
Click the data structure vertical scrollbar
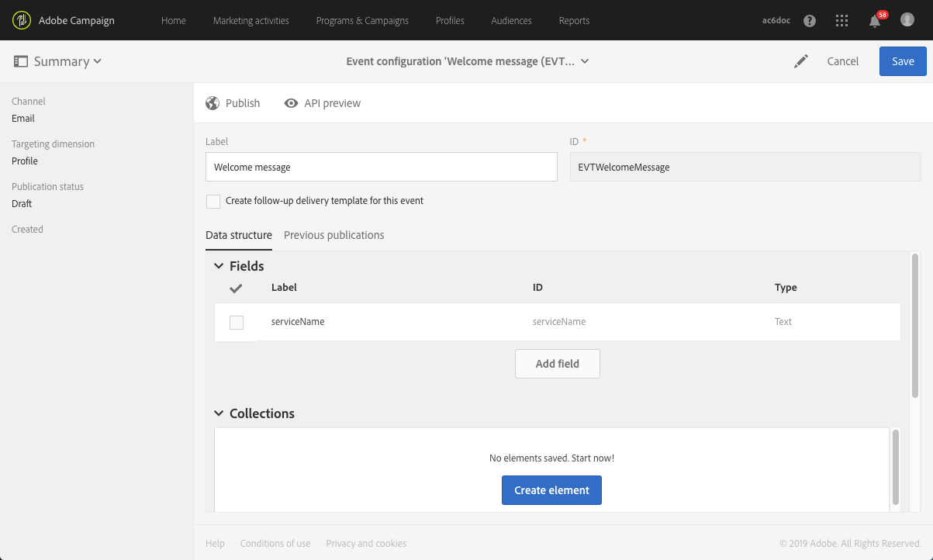click(x=915, y=326)
